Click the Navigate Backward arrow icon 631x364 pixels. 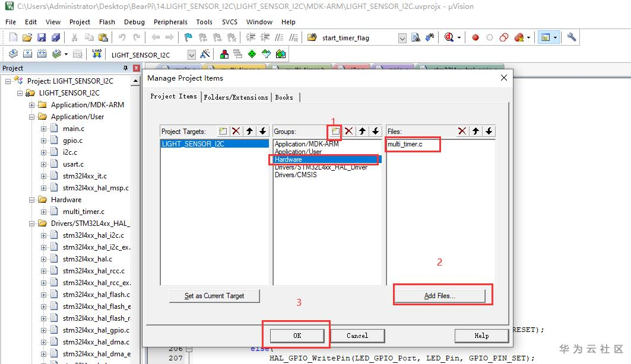pos(156,37)
